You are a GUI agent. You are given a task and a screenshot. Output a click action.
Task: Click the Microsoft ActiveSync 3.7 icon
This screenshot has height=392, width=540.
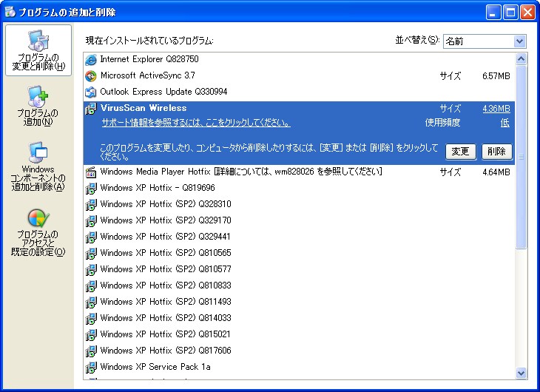click(x=91, y=75)
